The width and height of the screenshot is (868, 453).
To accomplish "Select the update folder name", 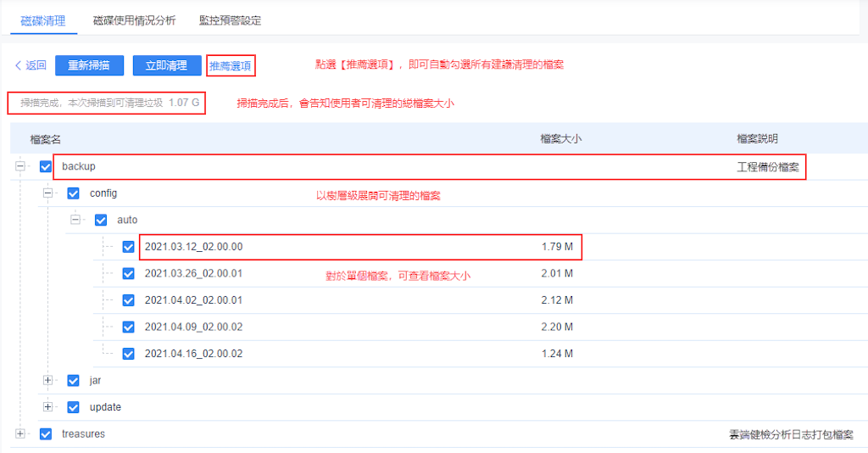I will pyautogui.click(x=105, y=407).
